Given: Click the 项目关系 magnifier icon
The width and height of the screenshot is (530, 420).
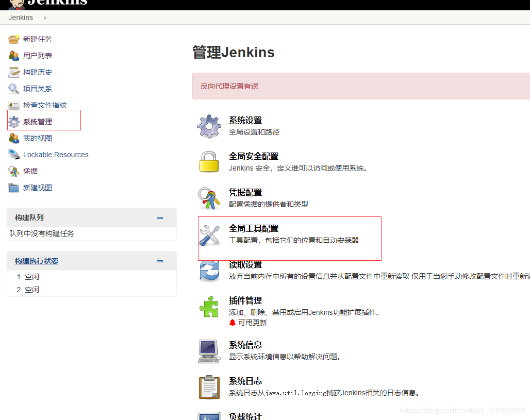Looking at the screenshot, I should [14, 89].
